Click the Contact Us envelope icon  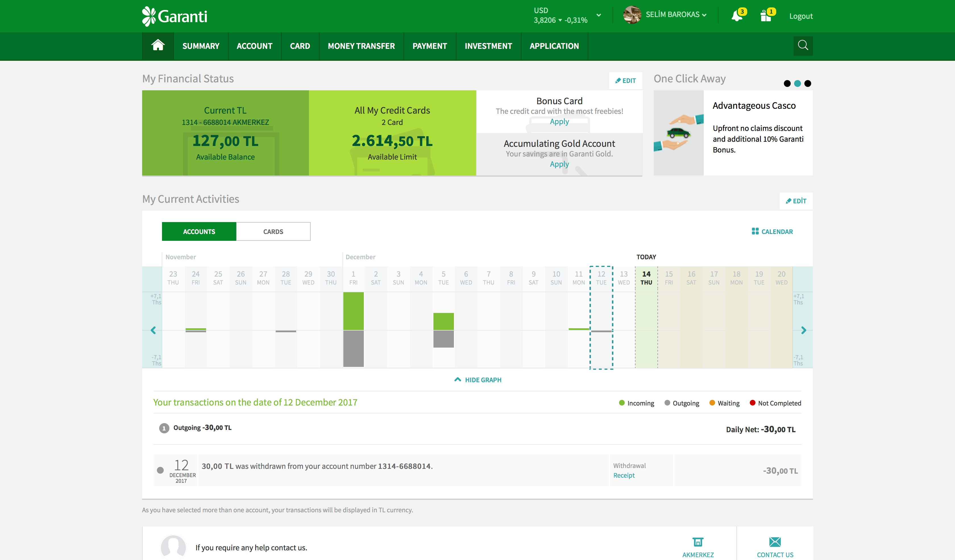coord(775,542)
